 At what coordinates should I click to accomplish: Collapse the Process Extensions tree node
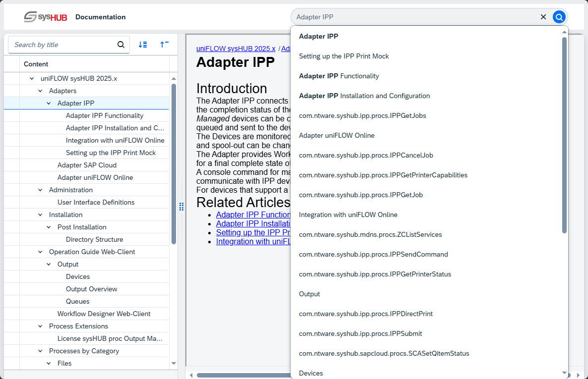40,326
